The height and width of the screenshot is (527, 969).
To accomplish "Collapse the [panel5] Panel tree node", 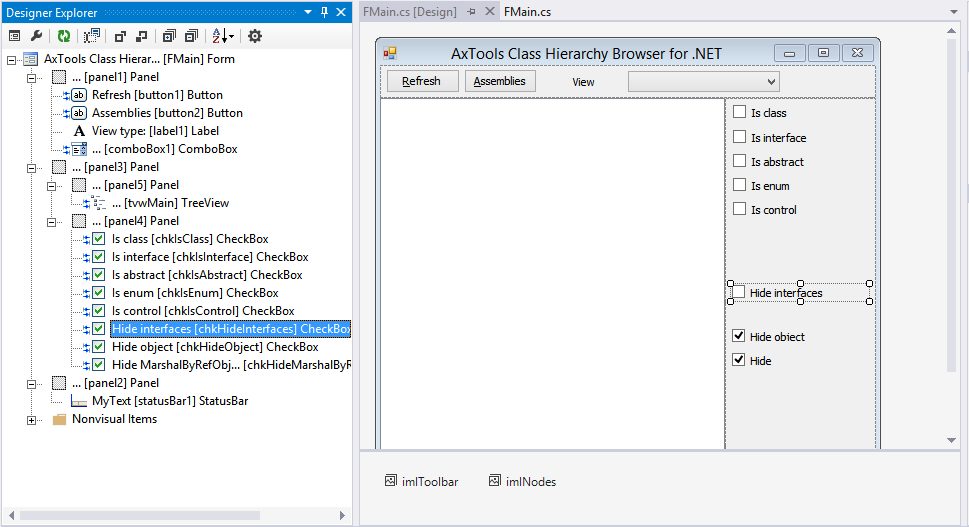I will tap(51, 186).
